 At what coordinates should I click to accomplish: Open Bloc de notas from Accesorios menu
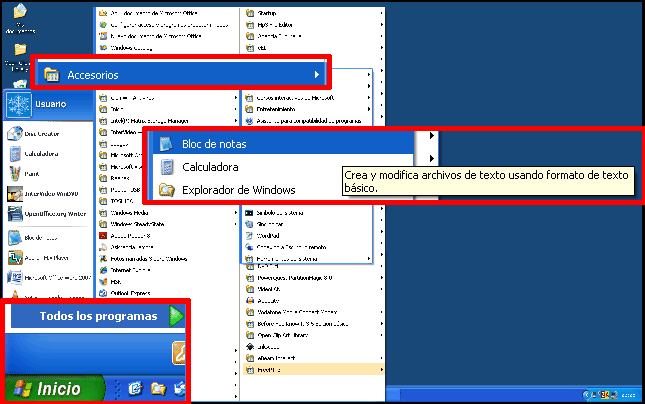pyautogui.click(x=214, y=144)
